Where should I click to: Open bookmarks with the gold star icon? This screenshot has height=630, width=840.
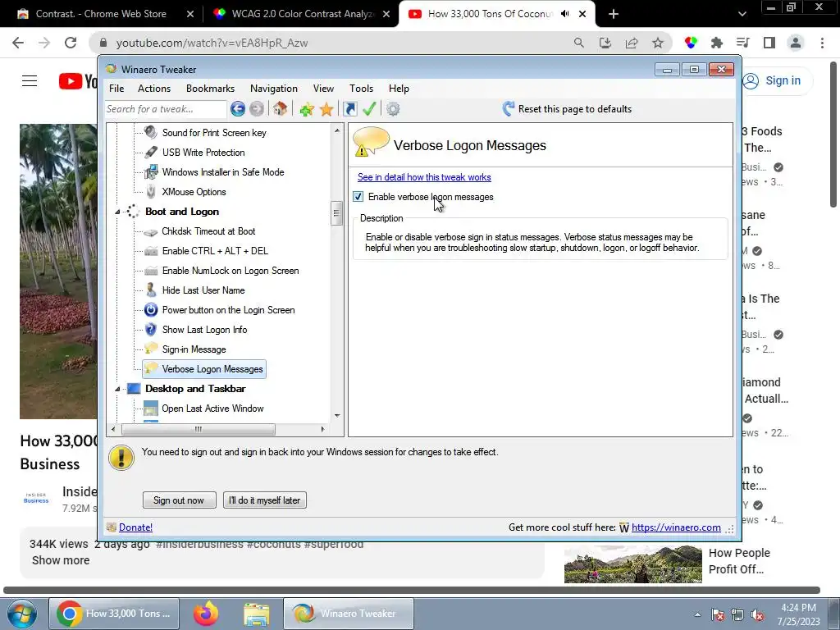click(326, 109)
